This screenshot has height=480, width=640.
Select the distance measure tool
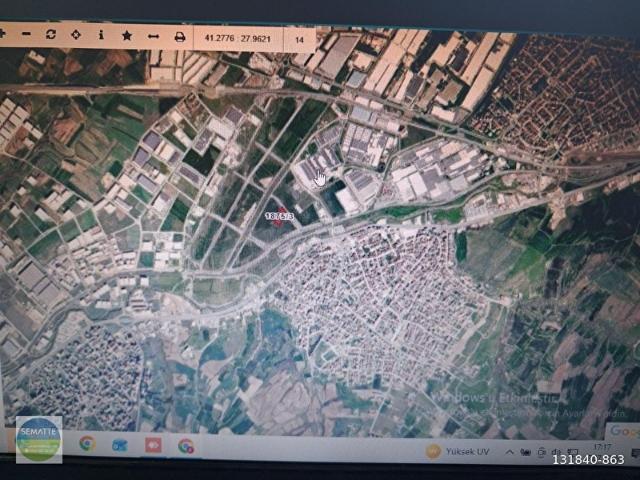click(x=153, y=37)
